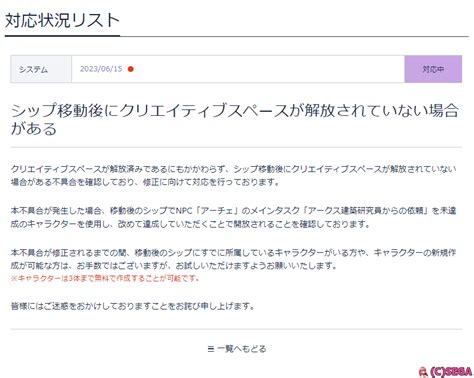
Task: Click paragraph starting クリエイティブスペースが解放済み
Action: point(233,176)
